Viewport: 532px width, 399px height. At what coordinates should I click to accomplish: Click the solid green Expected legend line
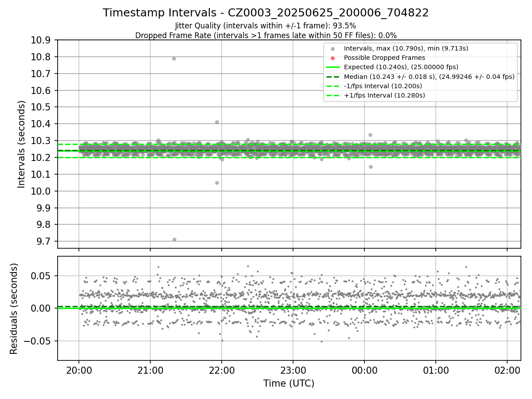pos(332,67)
